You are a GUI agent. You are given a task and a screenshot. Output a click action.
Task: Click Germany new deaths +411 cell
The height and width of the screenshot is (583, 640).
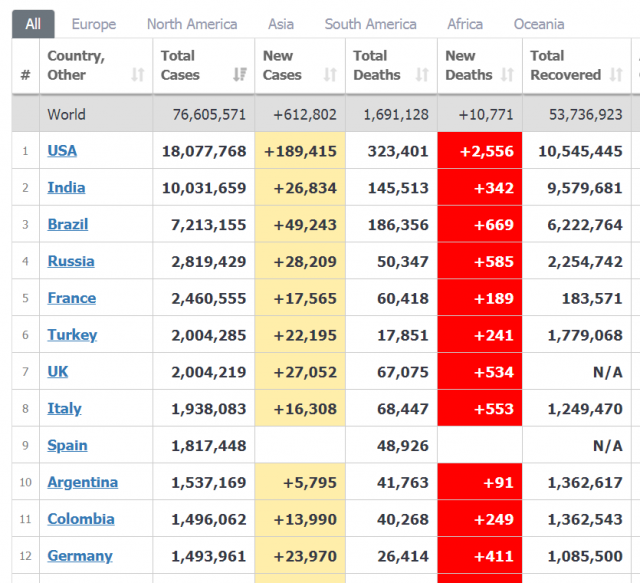(x=480, y=556)
